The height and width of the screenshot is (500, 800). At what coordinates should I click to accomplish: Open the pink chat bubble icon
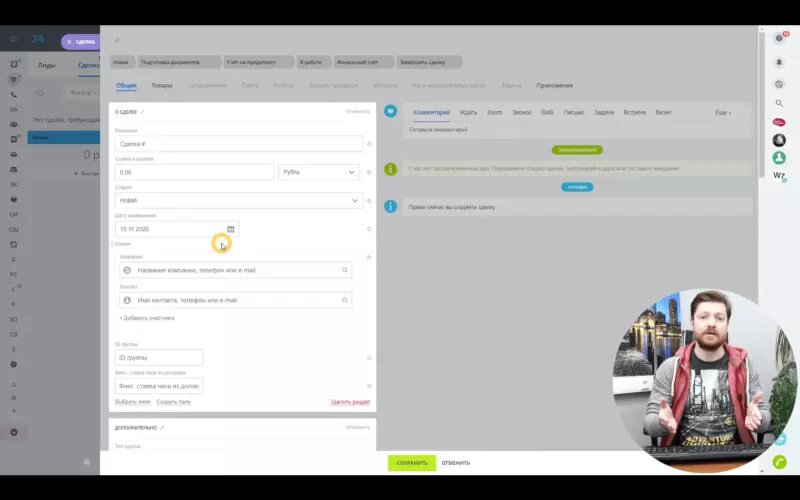(x=779, y=122)
